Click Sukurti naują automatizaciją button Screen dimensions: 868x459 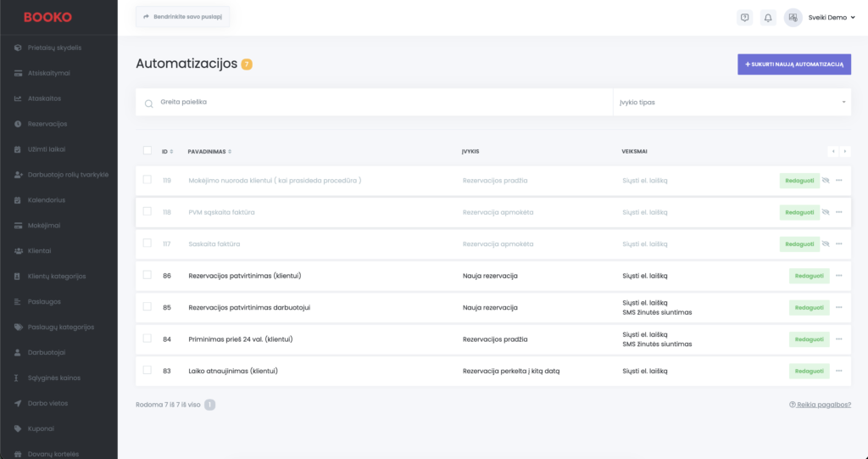click(x=793, y=64)
